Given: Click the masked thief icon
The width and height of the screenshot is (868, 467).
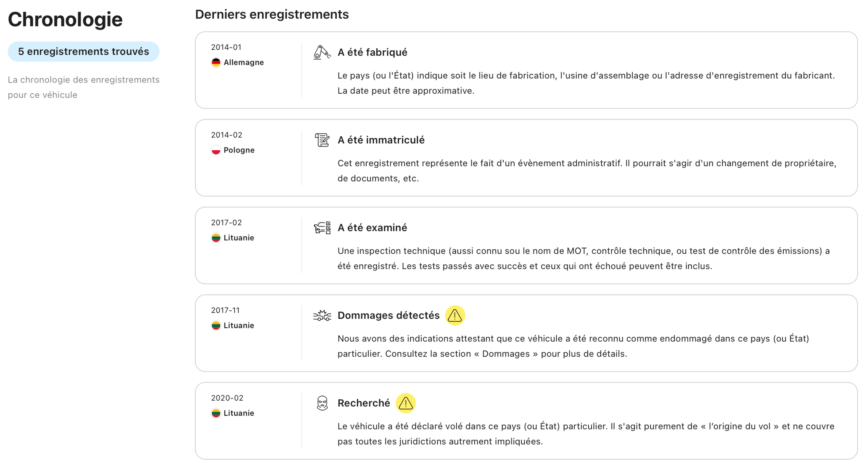Looking at the screenshot, I should tap(322, 403).
